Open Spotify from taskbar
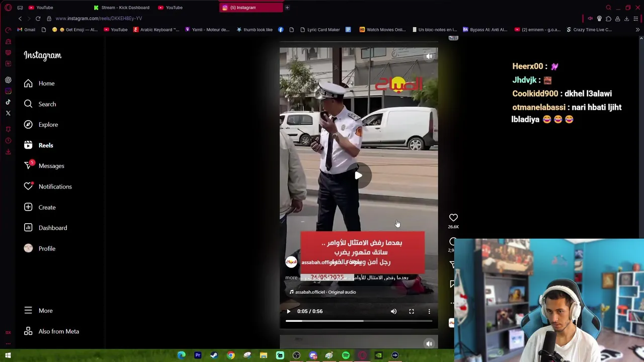The height and width of the screenshot is (362, 644). [x=346, y=355]
